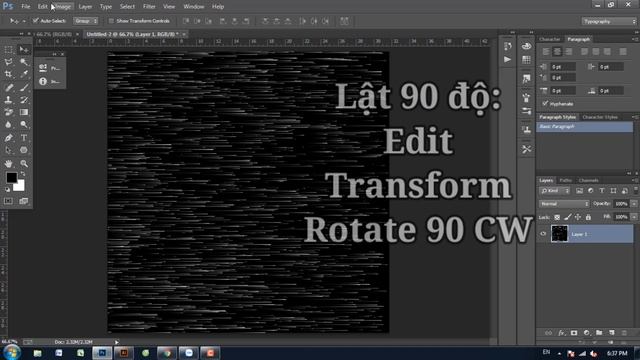
Task: Open the Swatches grid panel icon
Action: pyautogui.click(x=527, y=60)
